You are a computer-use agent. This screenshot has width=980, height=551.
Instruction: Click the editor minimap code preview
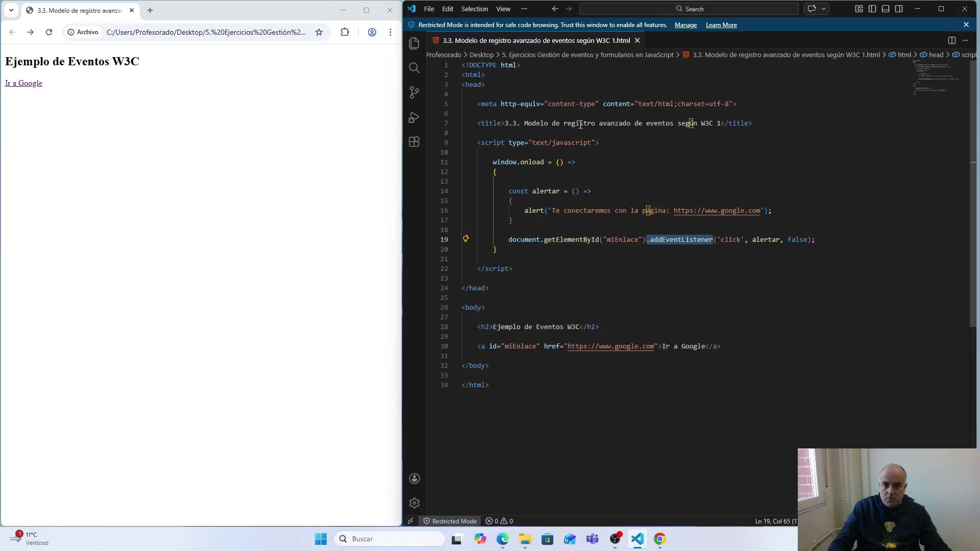point(937,78)
